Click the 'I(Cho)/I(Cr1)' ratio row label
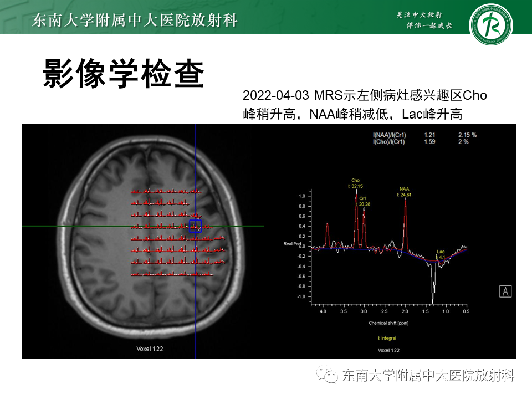532x399 pixels. (389, 142)
